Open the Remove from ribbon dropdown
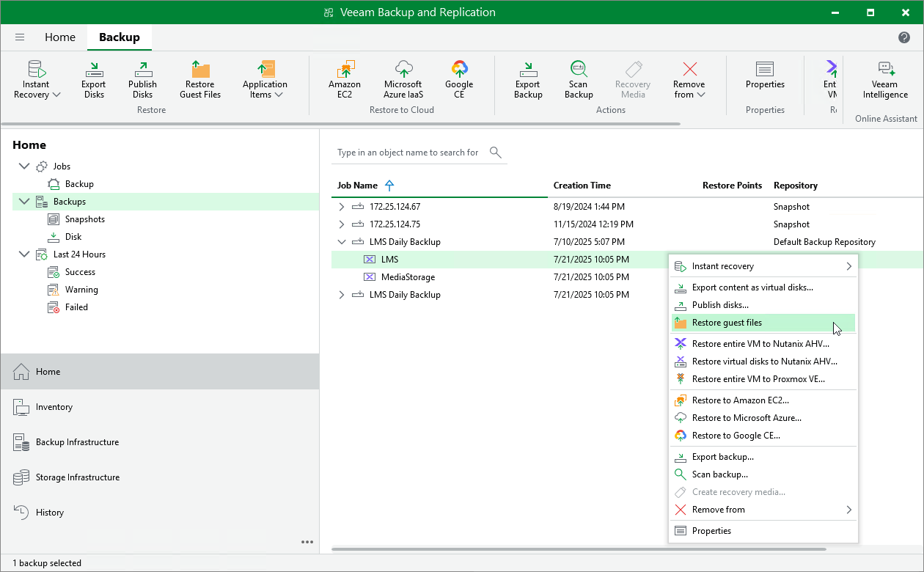924x572 pixels. [x=689, y=79]
